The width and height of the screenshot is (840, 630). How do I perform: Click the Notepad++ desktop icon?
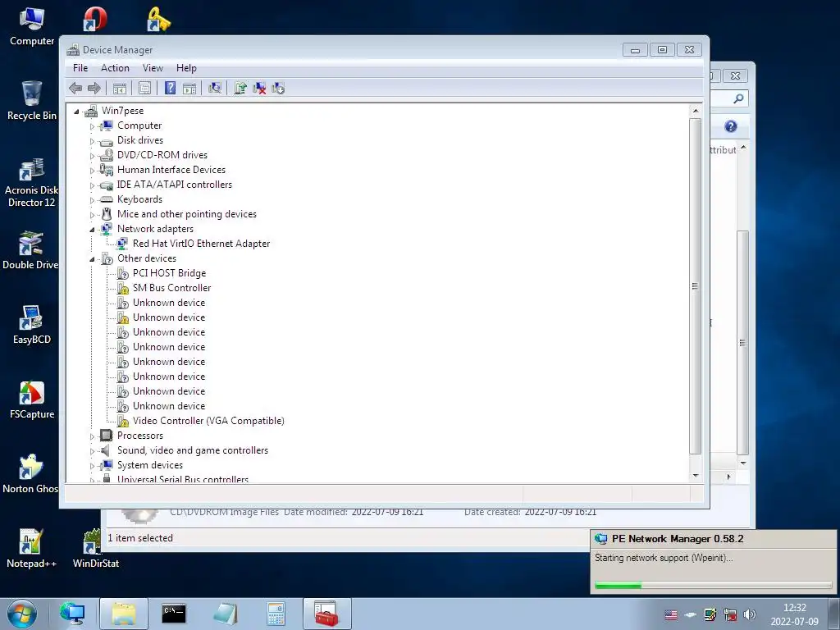pos(31,549)
